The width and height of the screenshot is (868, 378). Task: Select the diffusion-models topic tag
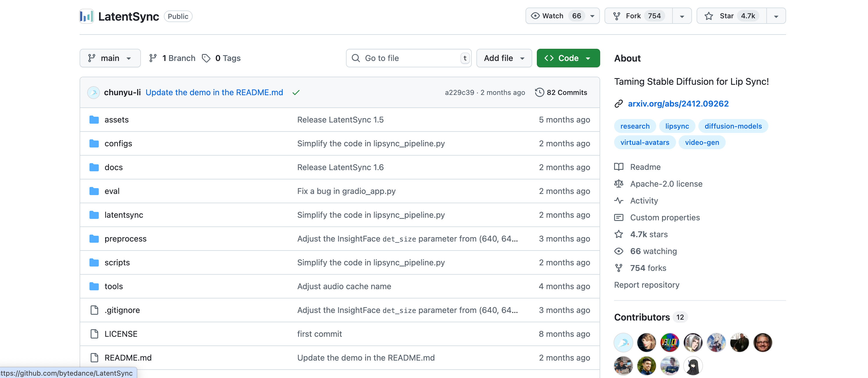pos(733,126)
